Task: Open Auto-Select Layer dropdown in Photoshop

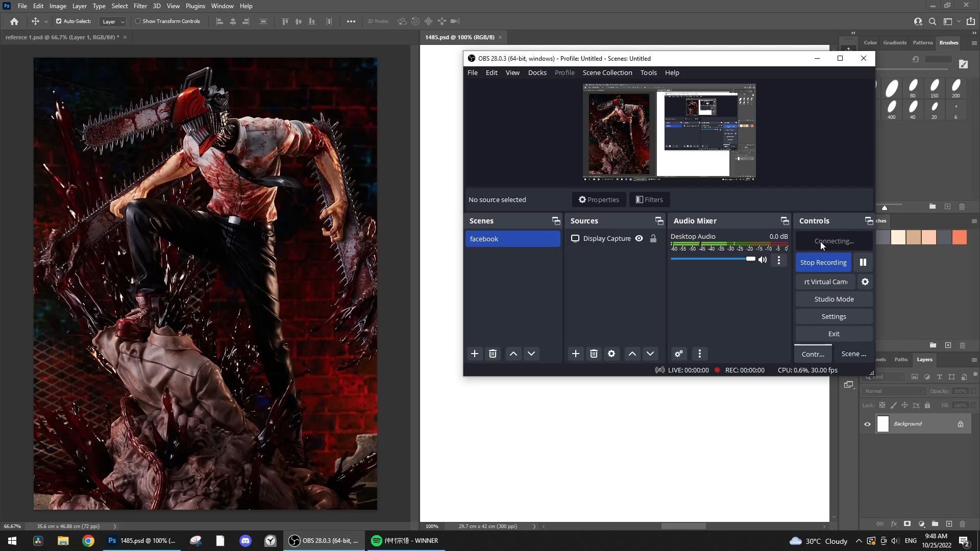Action: (113, 21)
